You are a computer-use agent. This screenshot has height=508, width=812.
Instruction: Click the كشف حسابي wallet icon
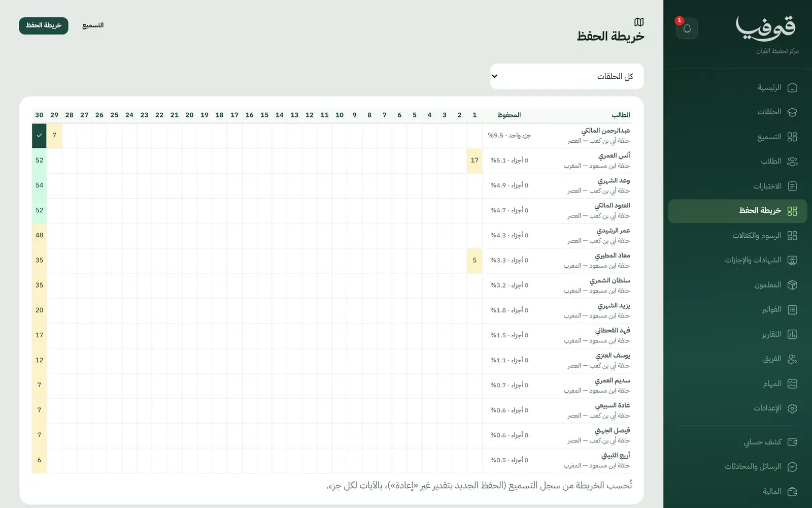tap(792, 442)
